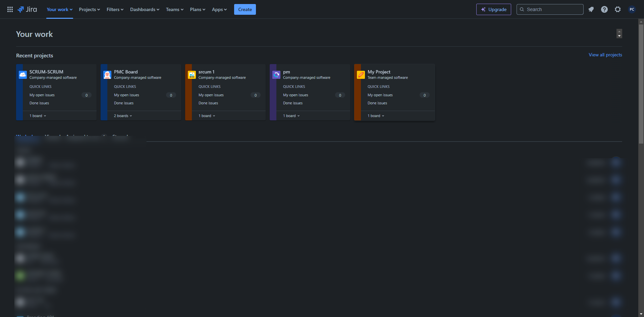
Task: Click the open issues count badge on My Project
Action: pos(425,95)
